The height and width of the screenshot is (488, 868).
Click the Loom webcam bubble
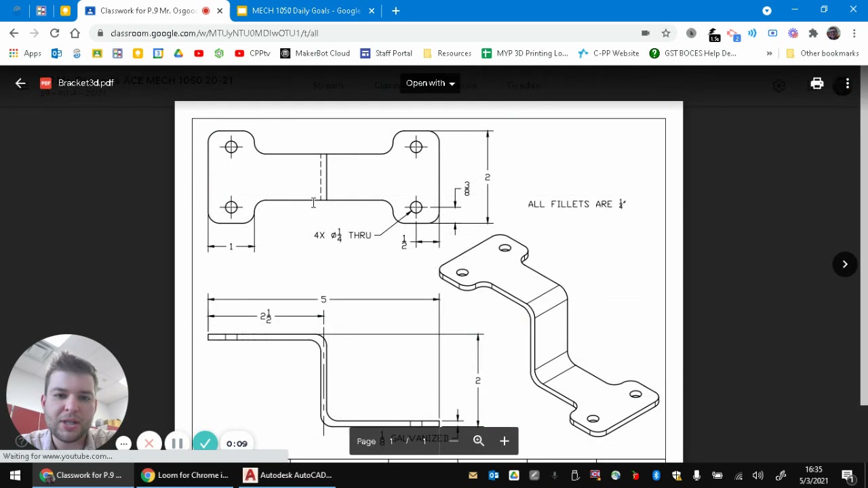click(67, 390)
